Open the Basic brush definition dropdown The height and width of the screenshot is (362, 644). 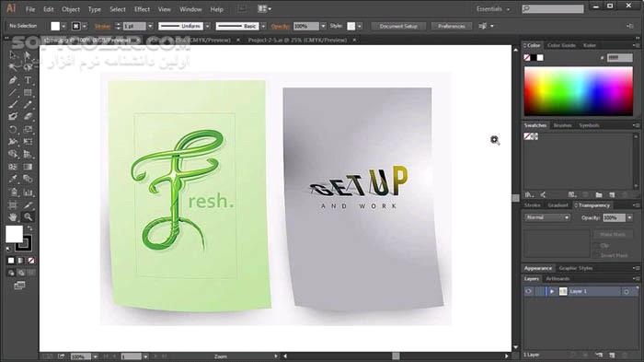[x=263, y=26]
